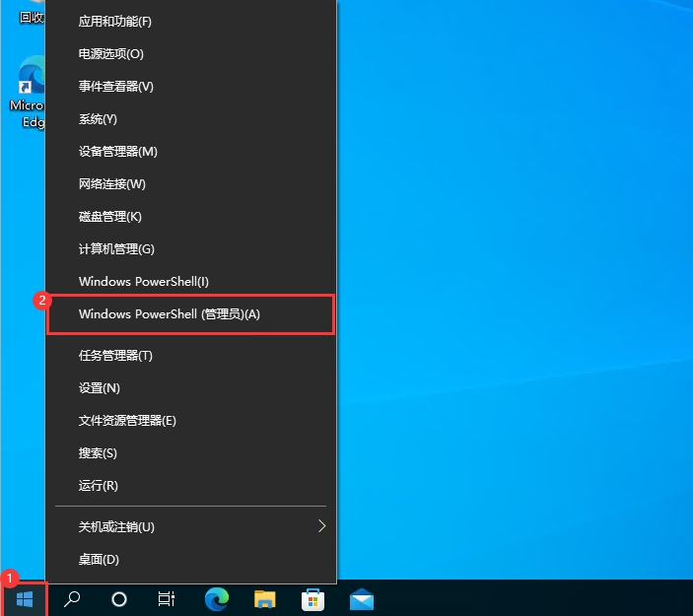The image size is (693, 616).
Task: Open 系统(Y) from context menu
Action: click(191, 119)
